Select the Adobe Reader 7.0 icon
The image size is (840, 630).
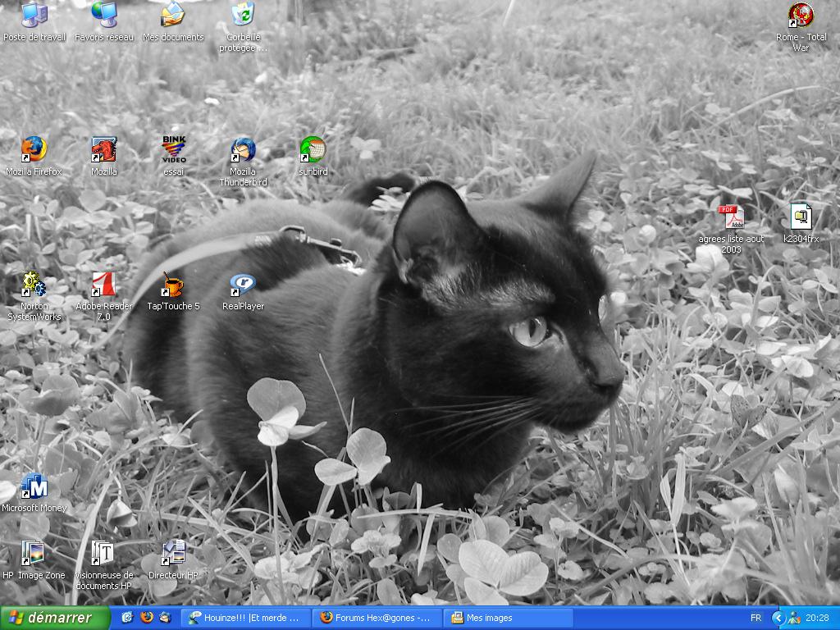coord(103,285)
